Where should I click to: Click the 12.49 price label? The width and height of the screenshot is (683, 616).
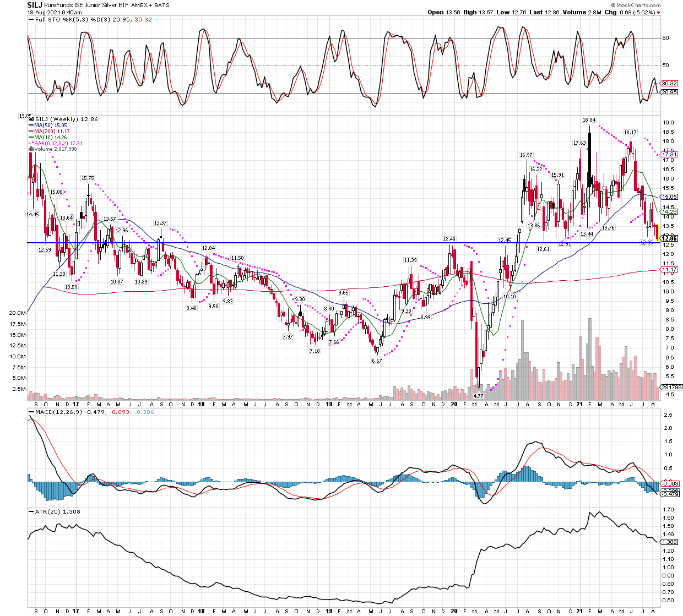[x=449, y=239]
